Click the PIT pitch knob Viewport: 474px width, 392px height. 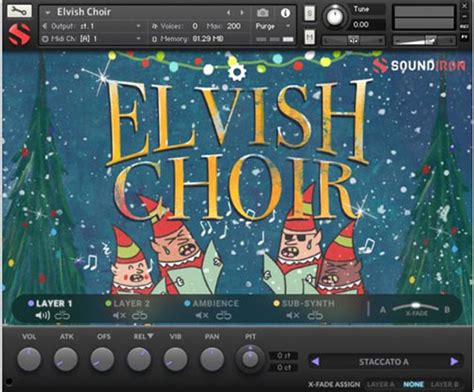[250, 359]
